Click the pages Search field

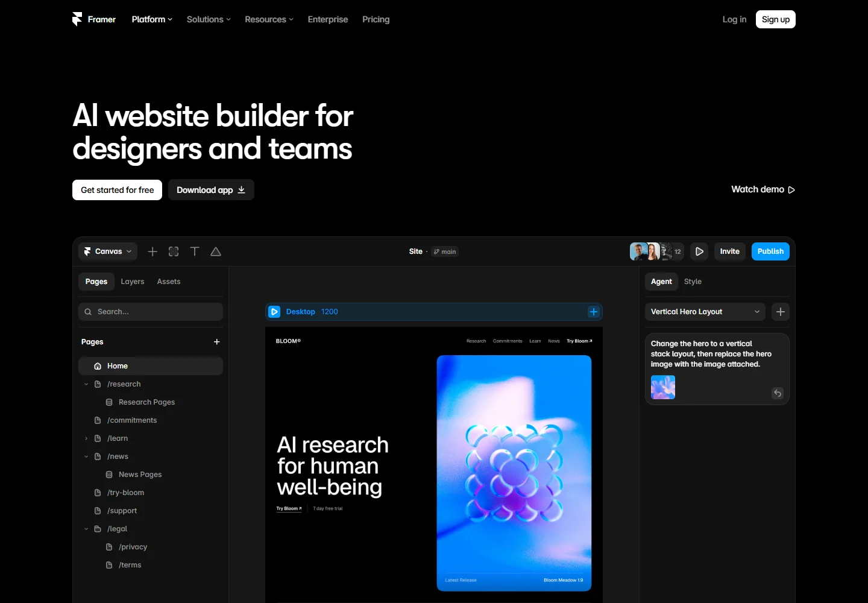[151, 312]
